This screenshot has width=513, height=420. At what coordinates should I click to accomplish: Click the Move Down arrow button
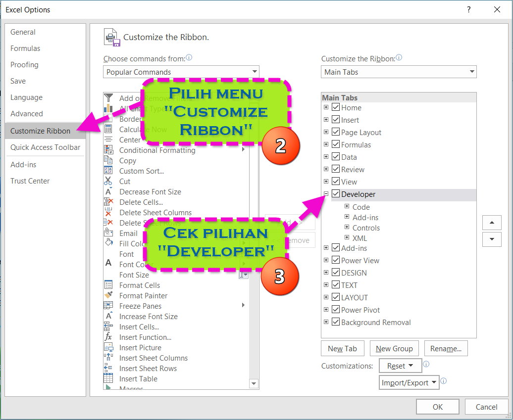pyautogui.click(x=492, y=239)
